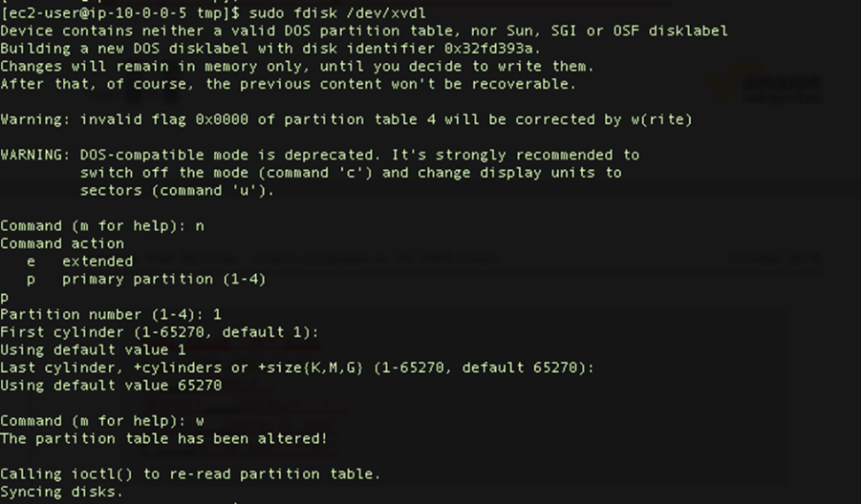Click the sudo fdisk /dev/xvdl command text

tap(337, 12)
